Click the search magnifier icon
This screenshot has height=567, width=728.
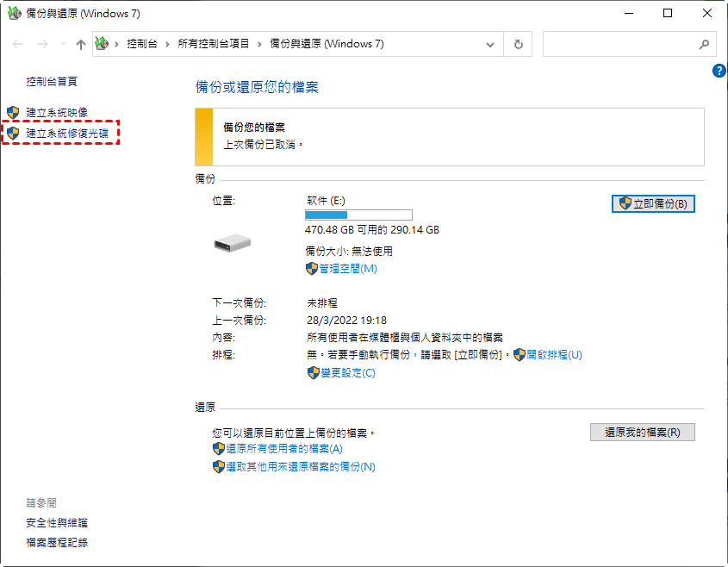704,44
